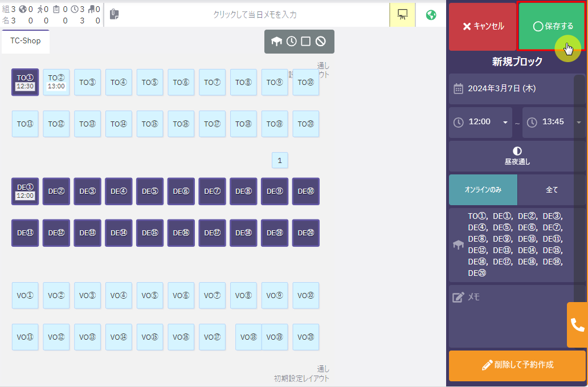The image size is (588, 387).
Task: Select table VO⑤ on the floor layout
Action: pyautogui.click(x=150, y=295)
